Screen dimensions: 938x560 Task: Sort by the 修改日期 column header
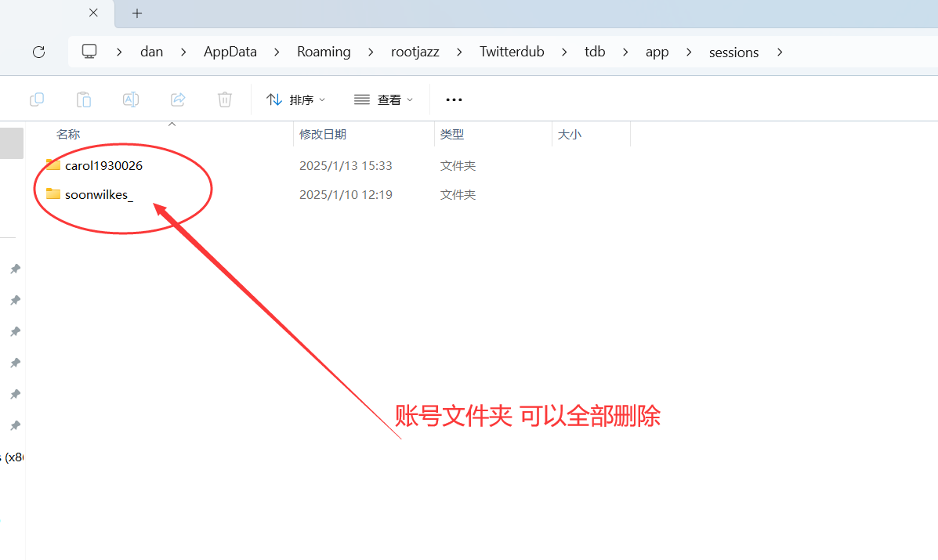[323, 135]
